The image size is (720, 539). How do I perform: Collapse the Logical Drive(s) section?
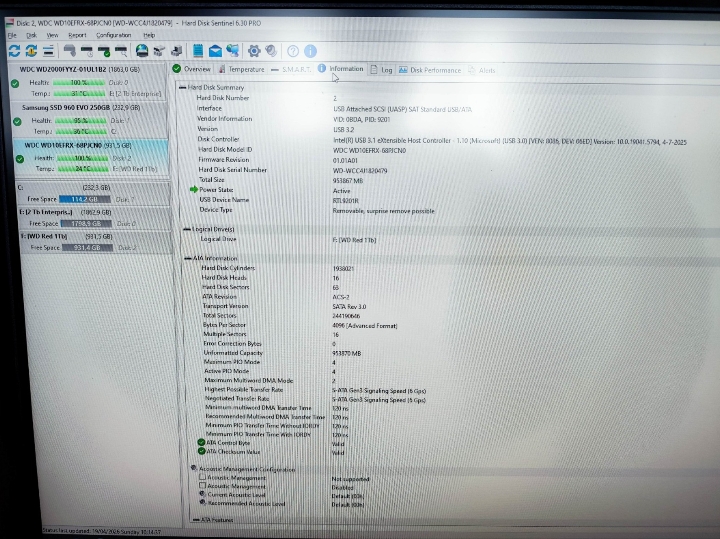[x=187, y=229]
